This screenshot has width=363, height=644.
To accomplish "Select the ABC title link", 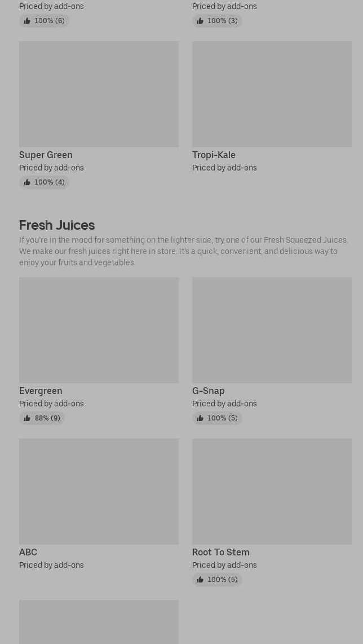I will 28,552.
